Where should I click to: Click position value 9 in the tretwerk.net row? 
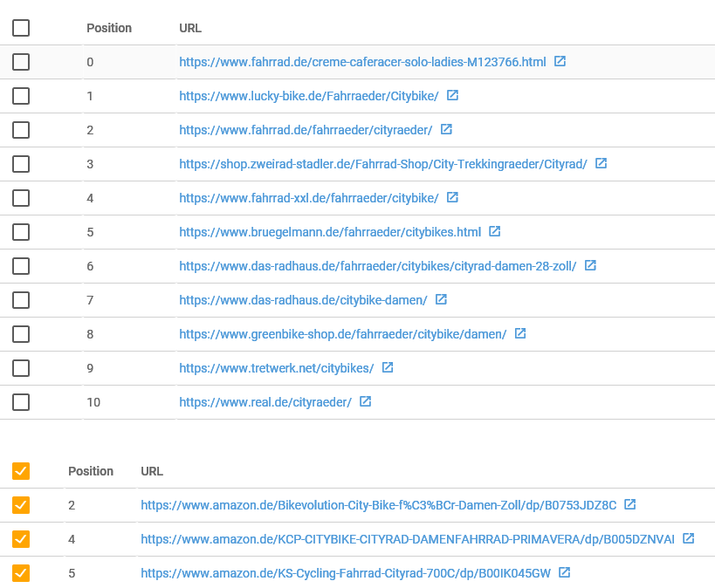(x=90, y=368)
